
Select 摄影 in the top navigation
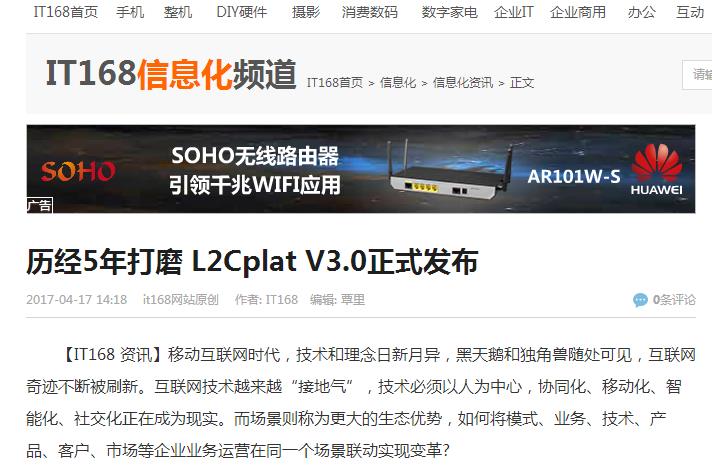(306, 12)
